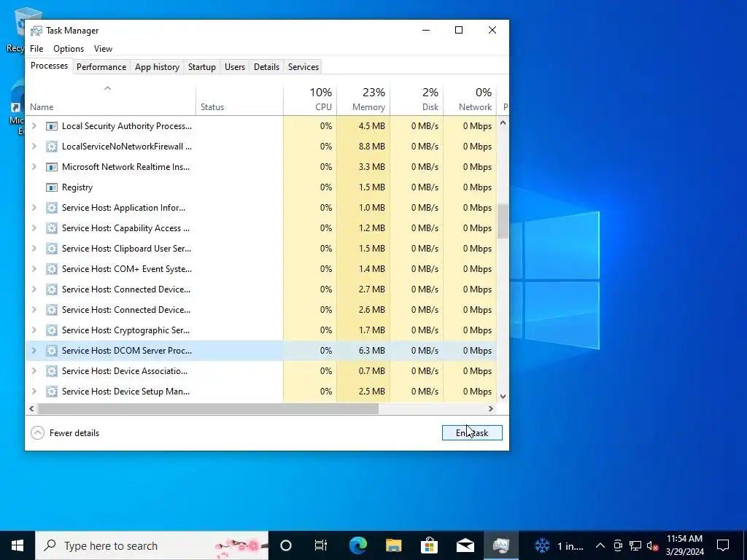Click the Service Host: Application Information gear icon

52,208
